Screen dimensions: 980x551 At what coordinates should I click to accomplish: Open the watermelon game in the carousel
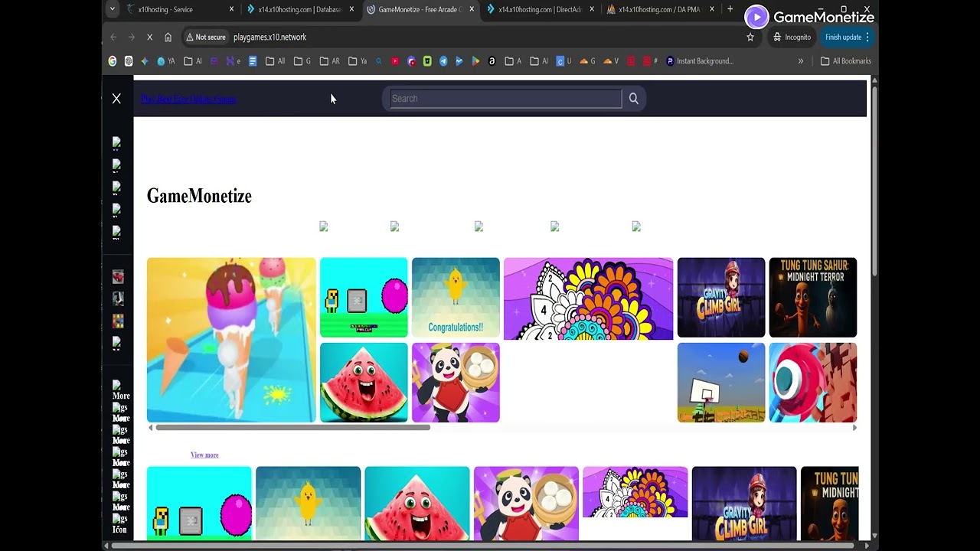[x=364, y=383]
